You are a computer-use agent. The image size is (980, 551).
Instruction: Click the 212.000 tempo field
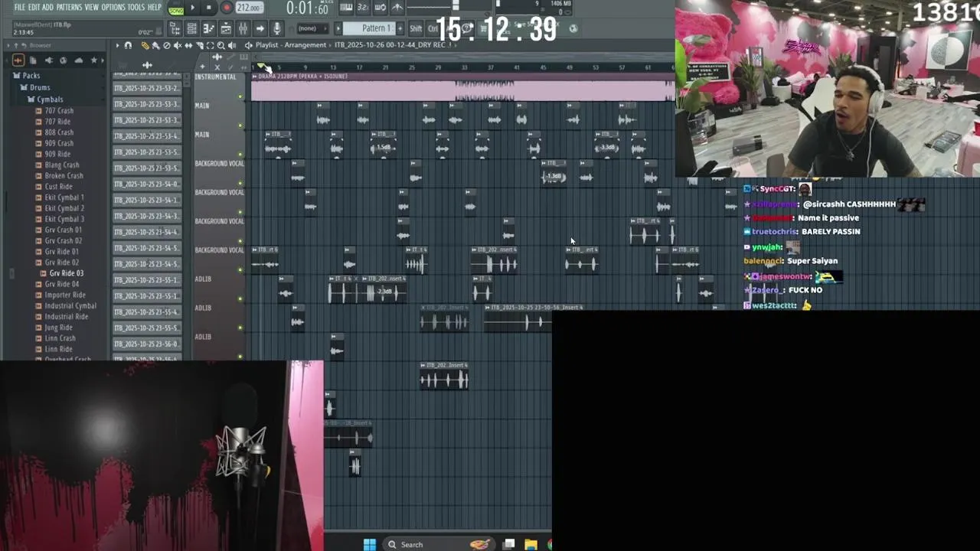pos(250,8)
